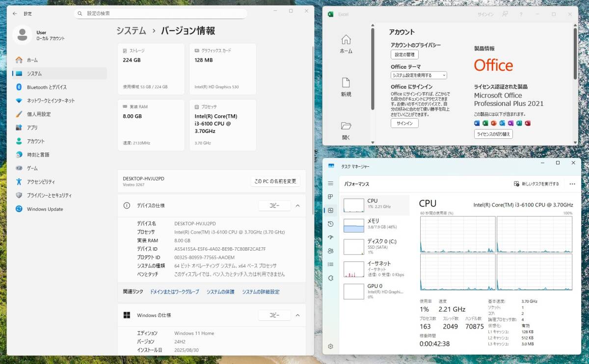Open Task Manager settings gear icon
Viewport: 589px width, 364px height.
[x=330, y=346]
